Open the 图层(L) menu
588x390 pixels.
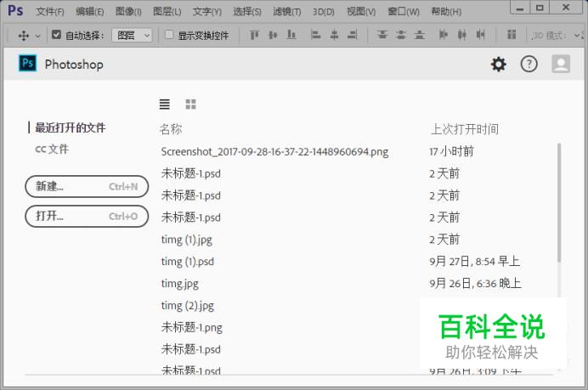[x=167, y=12]
